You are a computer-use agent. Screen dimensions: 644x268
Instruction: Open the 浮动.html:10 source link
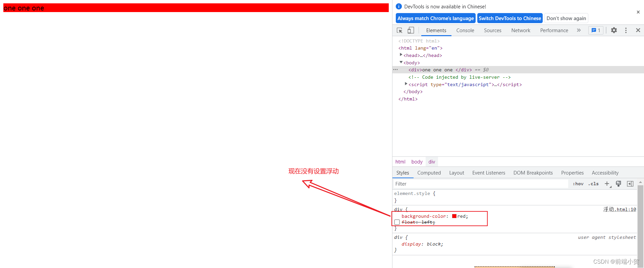(620, 209)
